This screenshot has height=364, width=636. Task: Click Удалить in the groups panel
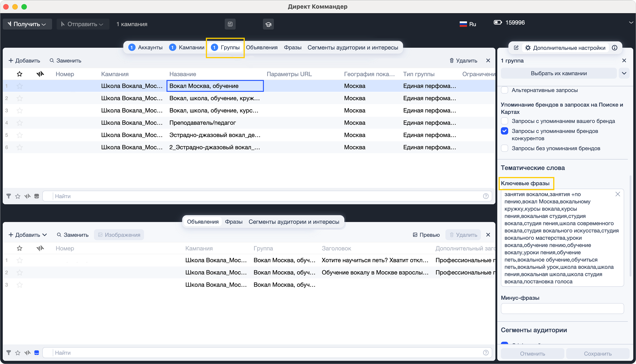[x=463, y=61]
